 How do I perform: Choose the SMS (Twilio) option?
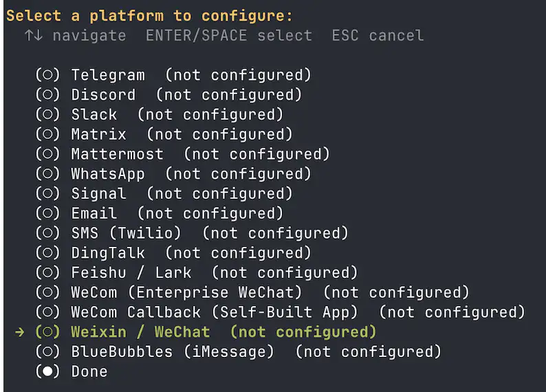click(126, 234)
